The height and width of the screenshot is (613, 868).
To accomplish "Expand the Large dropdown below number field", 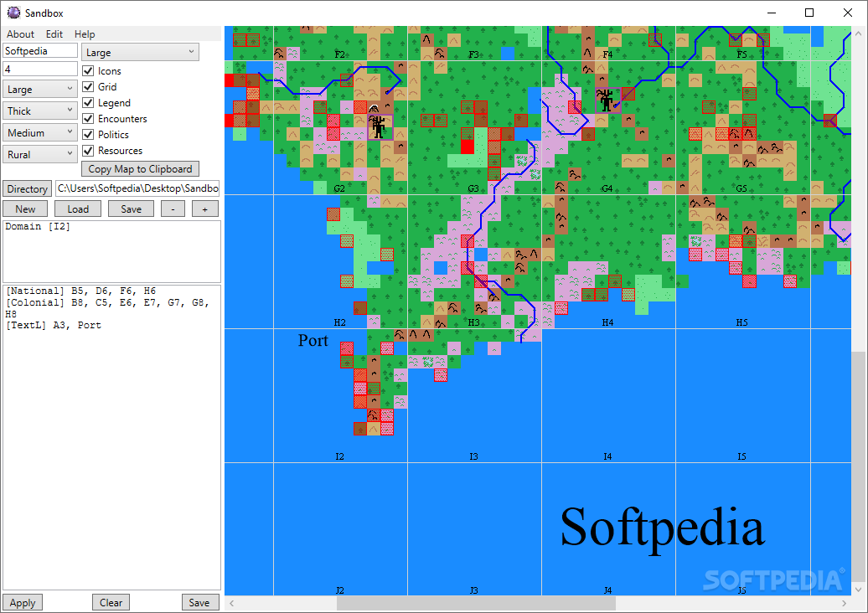I will pos(40,89).
